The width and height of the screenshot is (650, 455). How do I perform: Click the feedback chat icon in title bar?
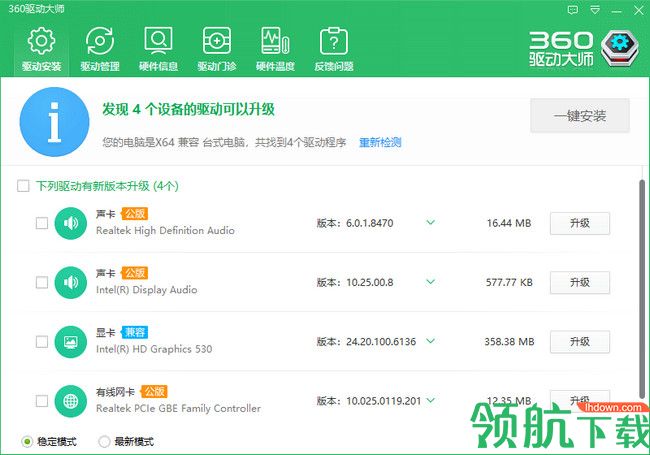(x=573, y=10)
